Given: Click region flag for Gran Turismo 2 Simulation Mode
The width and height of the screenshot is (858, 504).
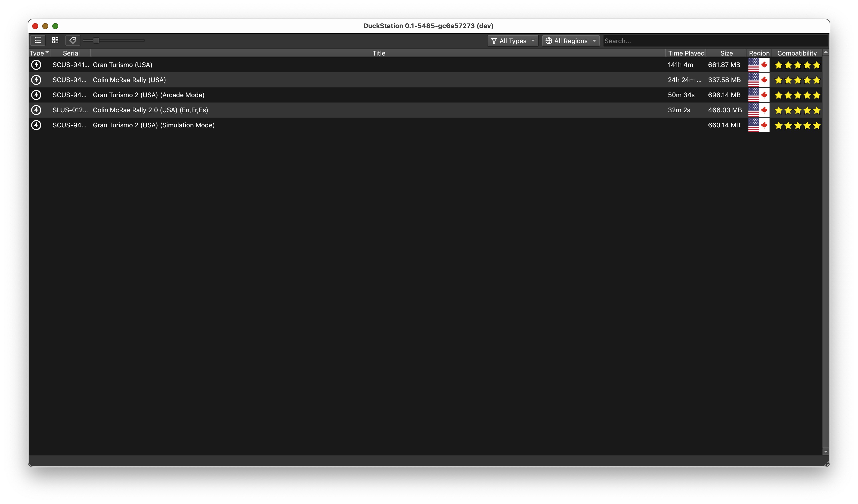Looking at the screenshot, I should pyautogui.click(x=758, y=125).
